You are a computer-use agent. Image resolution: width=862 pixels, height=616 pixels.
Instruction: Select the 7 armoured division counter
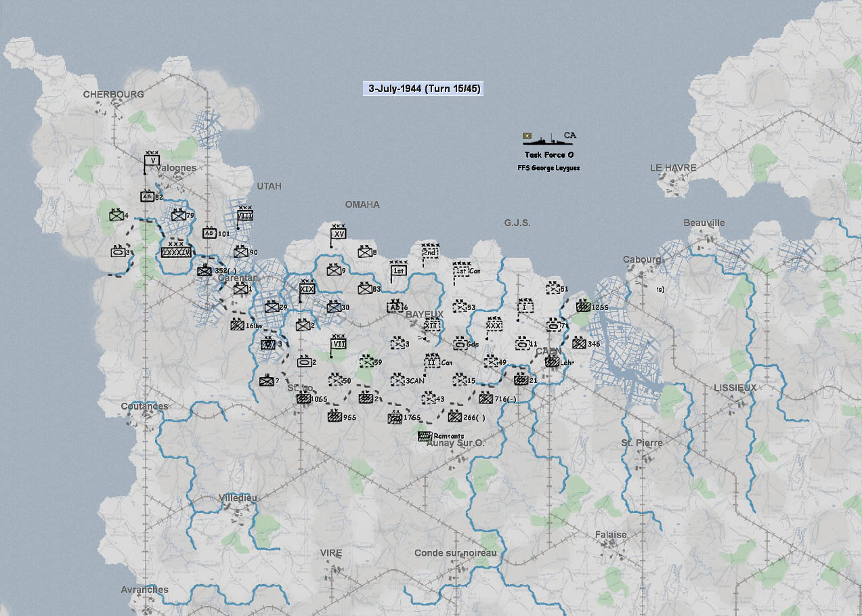[x=553, y=326]
